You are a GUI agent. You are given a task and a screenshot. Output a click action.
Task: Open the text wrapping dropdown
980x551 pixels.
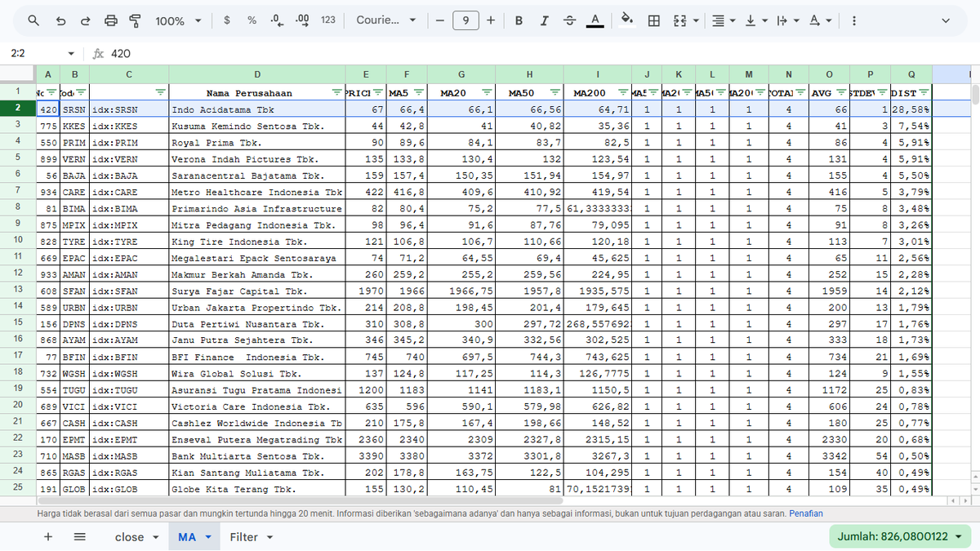pos(787,20)
